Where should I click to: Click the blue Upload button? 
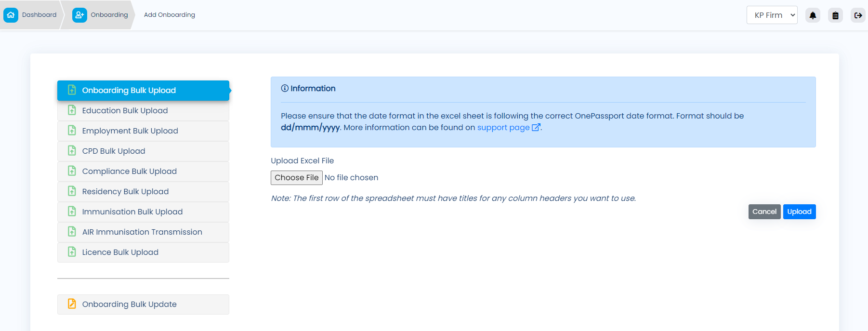799,212
